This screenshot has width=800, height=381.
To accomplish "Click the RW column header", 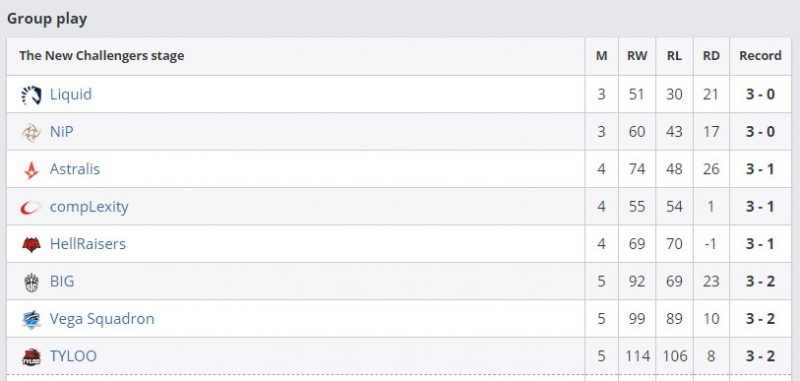I will (x=637, y=56).
